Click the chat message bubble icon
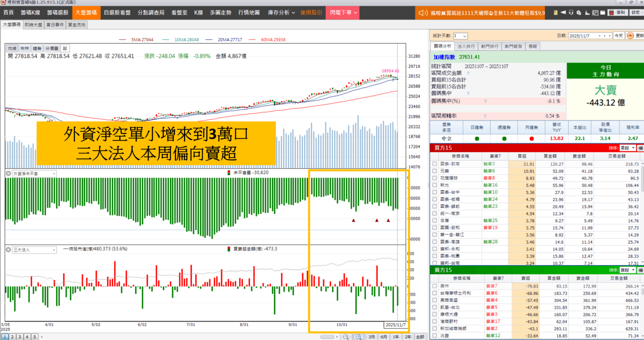 (579, 12)
